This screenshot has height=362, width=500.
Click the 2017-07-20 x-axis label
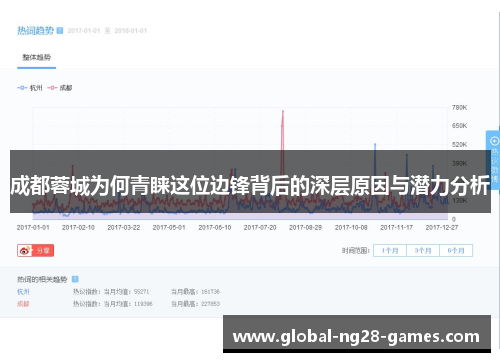[x=260, y=227]
